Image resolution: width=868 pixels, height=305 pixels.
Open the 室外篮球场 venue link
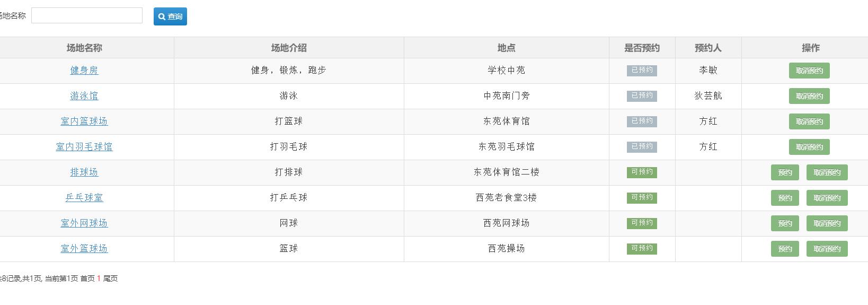[84, 248]
